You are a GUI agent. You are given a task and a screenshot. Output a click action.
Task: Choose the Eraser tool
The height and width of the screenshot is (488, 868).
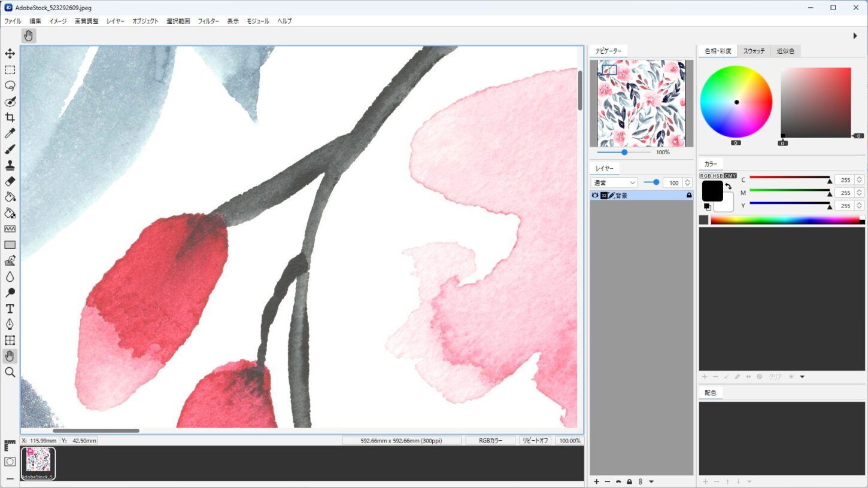click(x=10, y=181)
